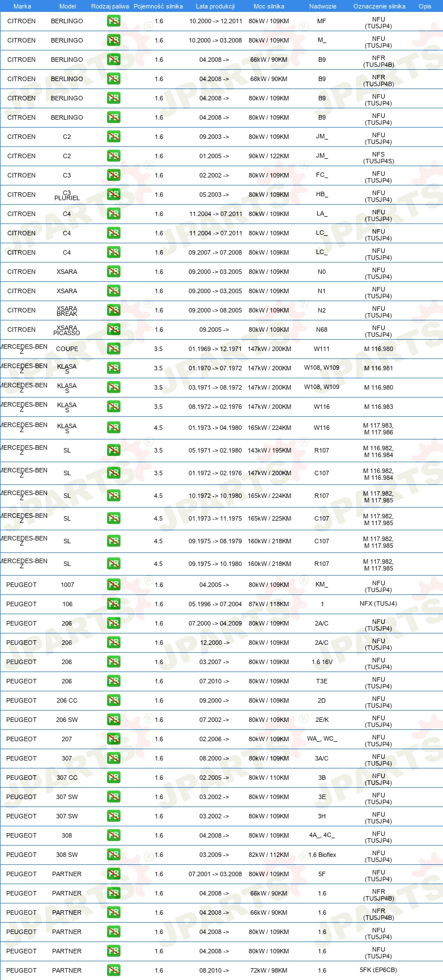Click the Marka column header
Viewport: 443px width, 980px height.
coord(22,6)
